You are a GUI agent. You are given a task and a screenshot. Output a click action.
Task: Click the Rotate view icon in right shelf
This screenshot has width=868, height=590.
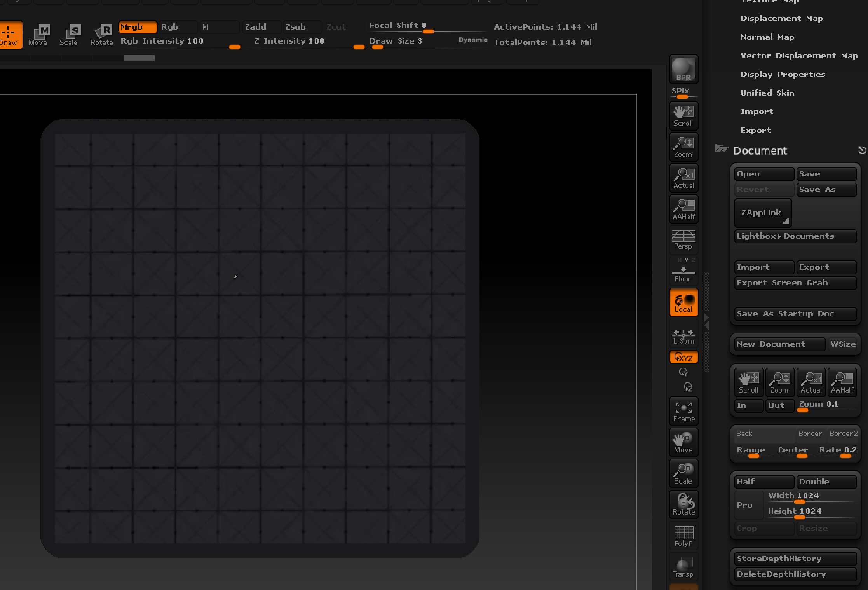(683, 504)
